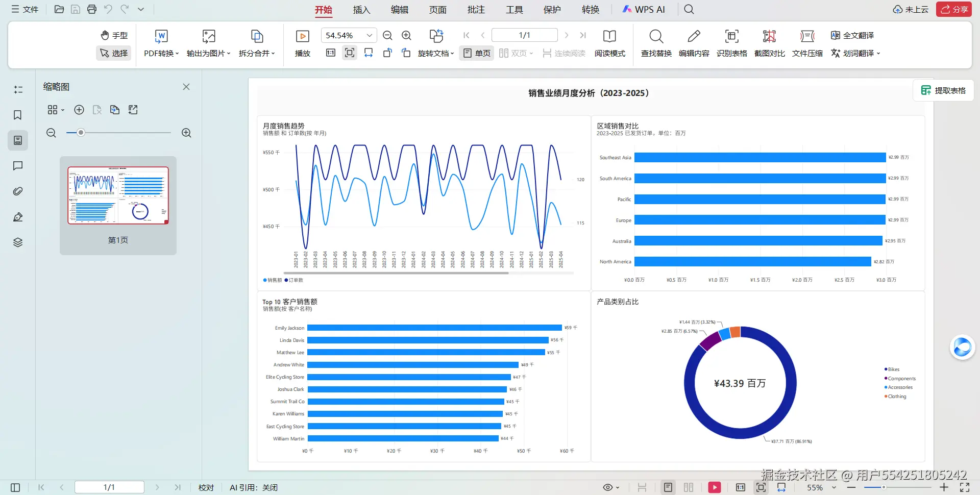The image size is (980, 495).
Task: Adjust the thumbnail size slider handle
Action: coord(81,133)
